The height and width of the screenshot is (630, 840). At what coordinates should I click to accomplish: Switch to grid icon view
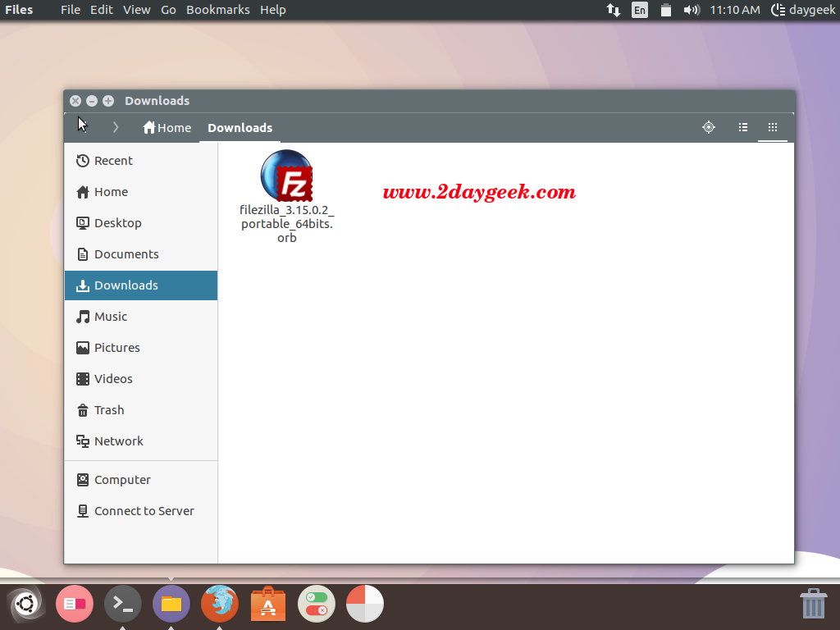(x=773, y=127)
